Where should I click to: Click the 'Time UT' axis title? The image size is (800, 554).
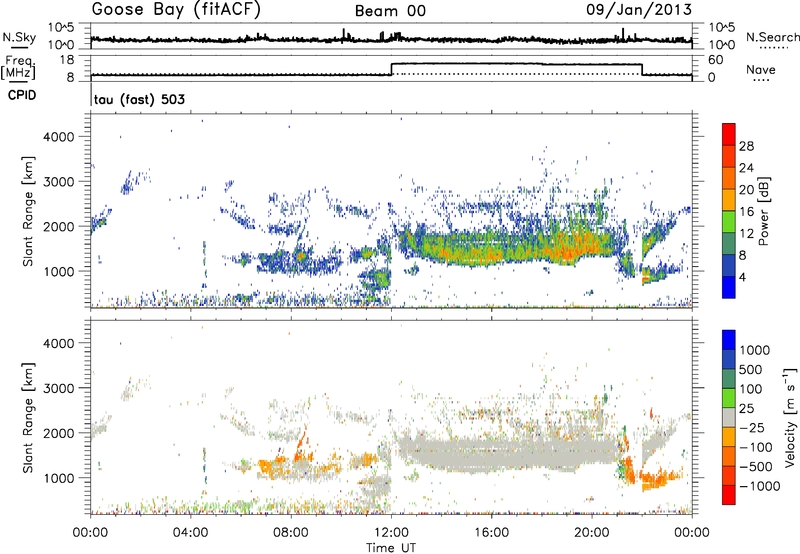[x=391, y=548]
